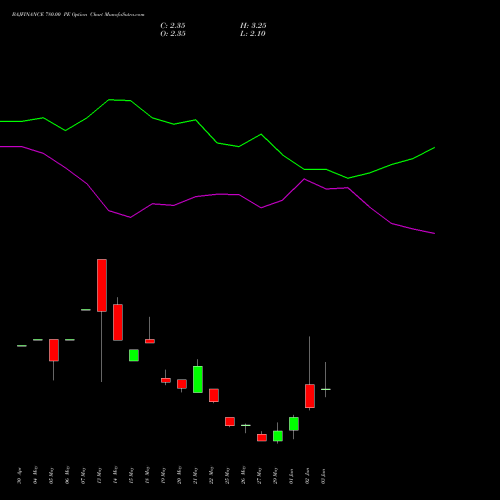Click the '03 Jun' date axis label
This screenshot has height=500, width=500.
323,476
